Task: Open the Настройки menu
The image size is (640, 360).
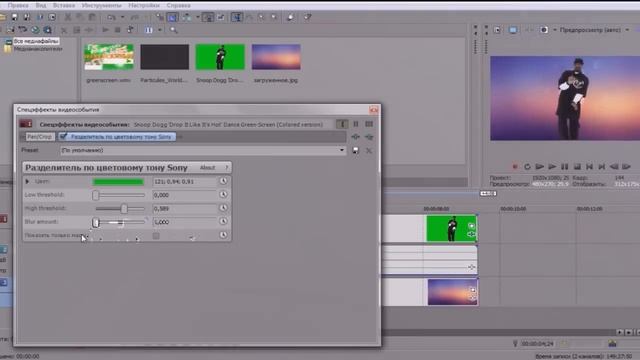Action: coord(144,5)
